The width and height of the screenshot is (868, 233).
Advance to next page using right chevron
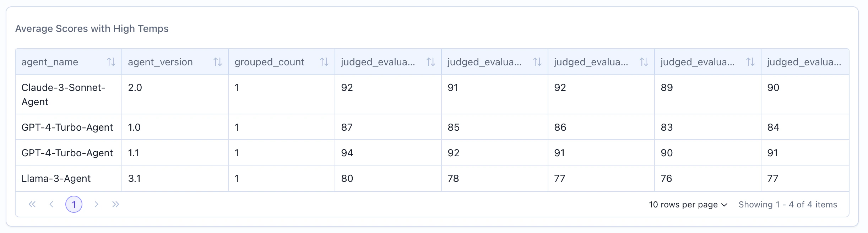[96, 204]
